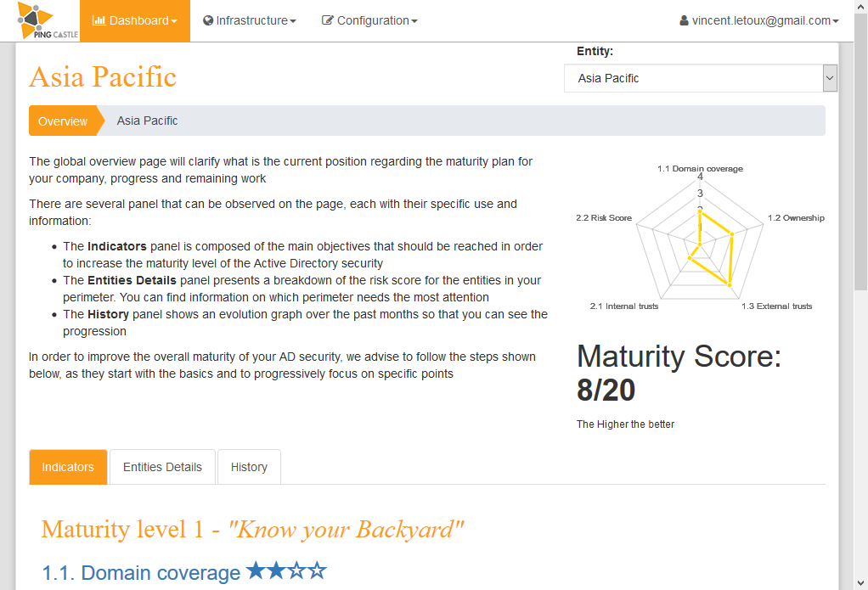Viewport: 868px width, 590px height.
Task: Click the Overview breadcrumb button
Action: 63,121
